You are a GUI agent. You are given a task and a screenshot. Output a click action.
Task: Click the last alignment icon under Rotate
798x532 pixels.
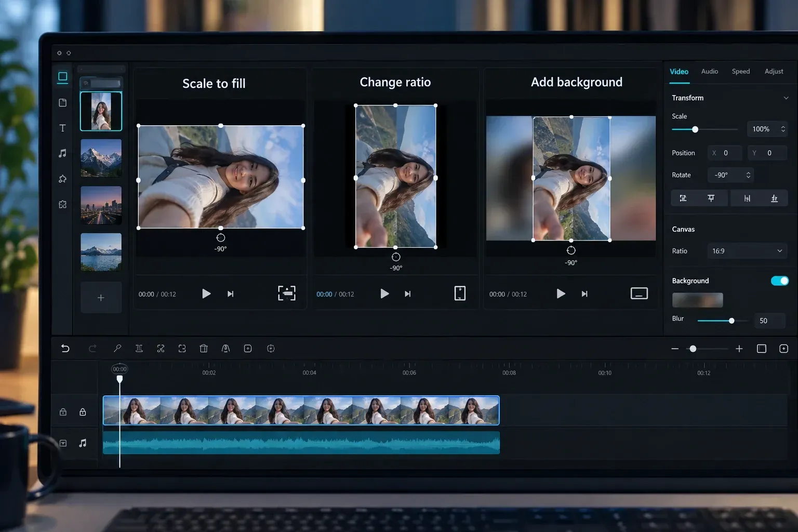pos(774,198)
